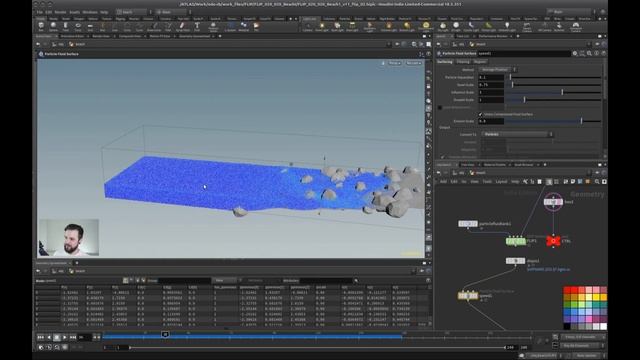Select the Grid shelf tool

coord(90,27)
